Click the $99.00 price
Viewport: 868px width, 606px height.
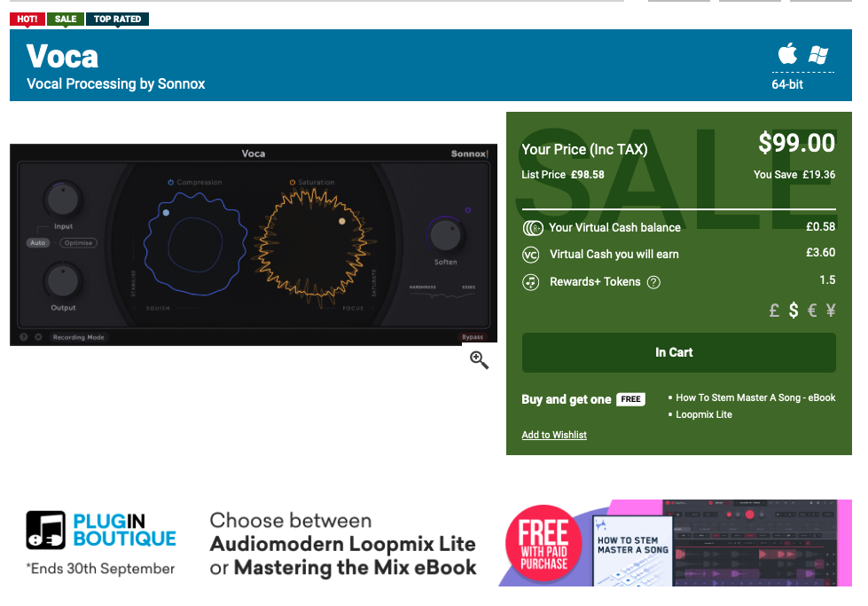coord(796,143)
